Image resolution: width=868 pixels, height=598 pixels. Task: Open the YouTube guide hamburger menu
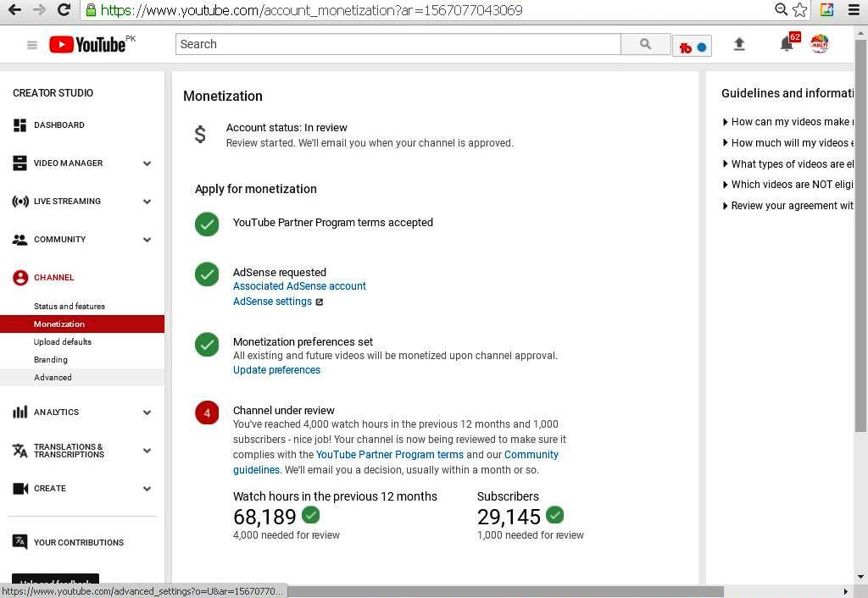pos(32,45)
